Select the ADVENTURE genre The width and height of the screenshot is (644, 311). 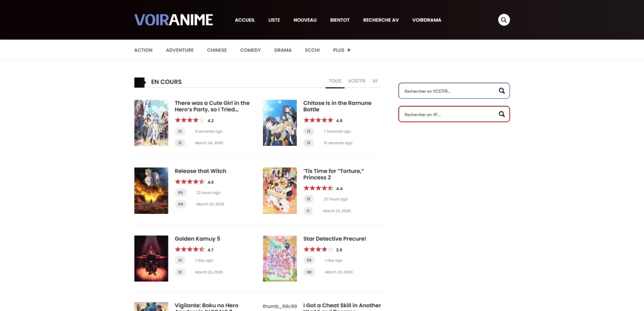(x=180, y=50)
